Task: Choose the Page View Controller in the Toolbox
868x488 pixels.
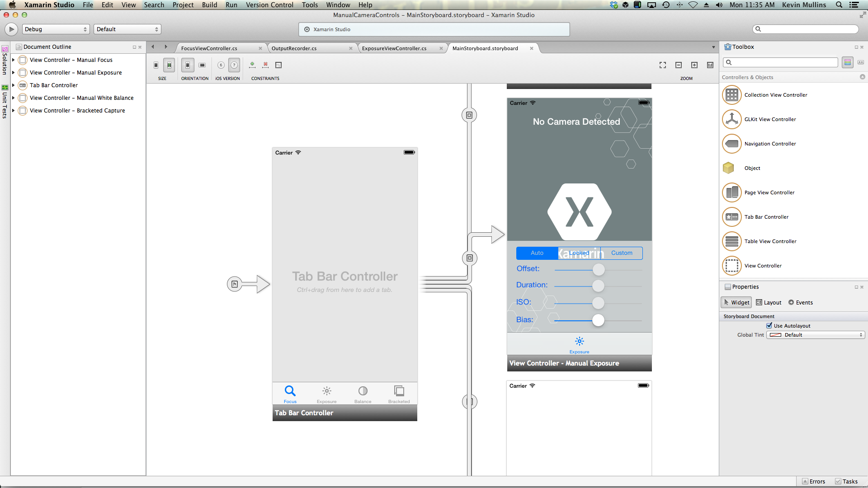Action: pyautogui.click(x=769, y=192)
